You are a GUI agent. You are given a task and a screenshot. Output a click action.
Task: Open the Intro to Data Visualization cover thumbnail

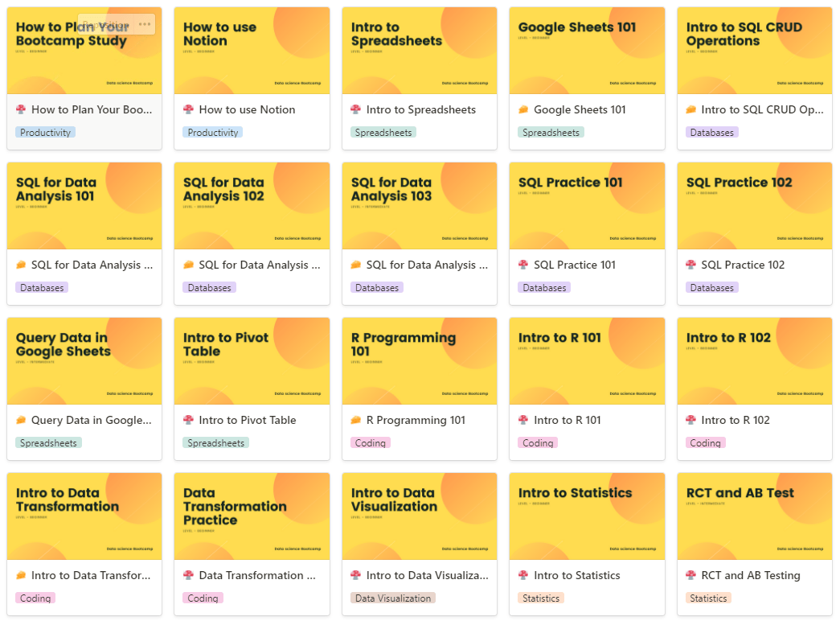click(x=420, y=516)
